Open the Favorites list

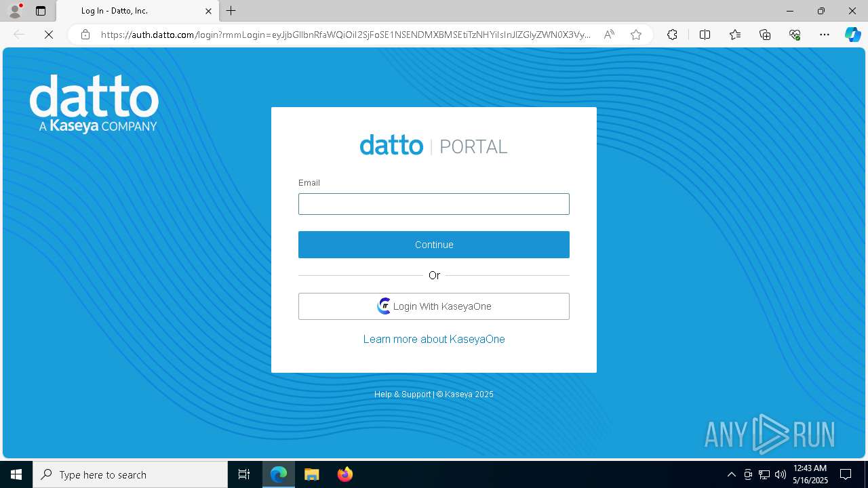click(x=735, y=35)
